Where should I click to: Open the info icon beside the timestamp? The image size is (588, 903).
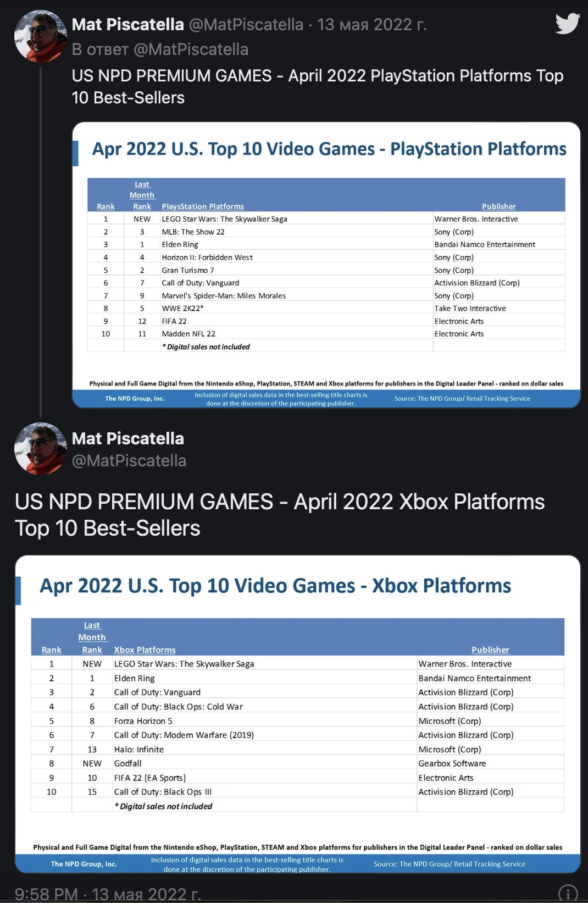pyautogui.click(x=568, y=893)
